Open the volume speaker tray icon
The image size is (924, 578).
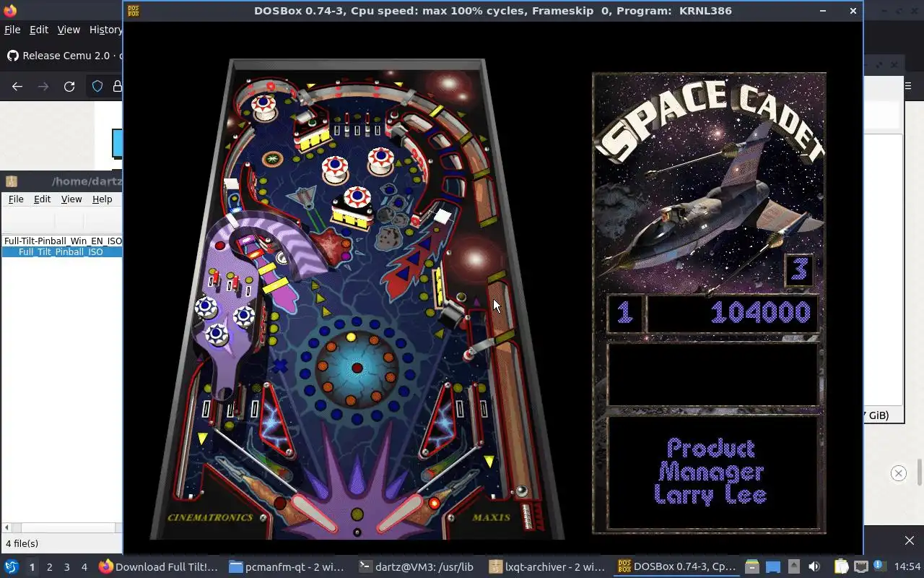pos(814,567)
